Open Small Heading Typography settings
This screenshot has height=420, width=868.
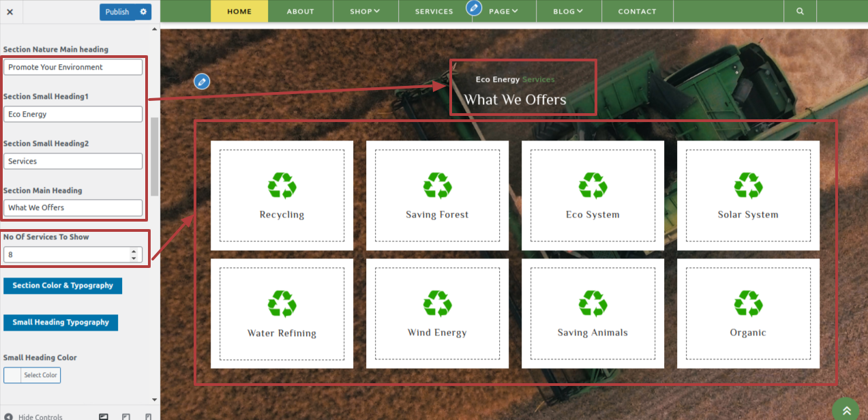tap(61, 322)
